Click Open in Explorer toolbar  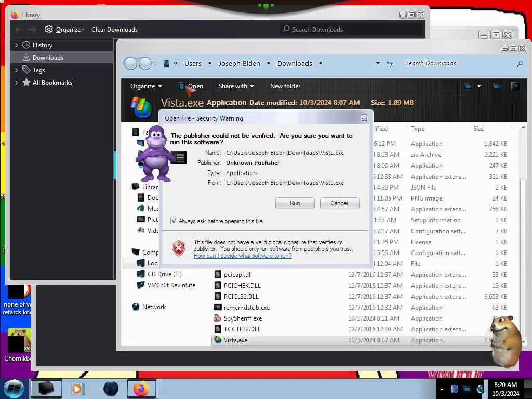(x=191, y=86)
